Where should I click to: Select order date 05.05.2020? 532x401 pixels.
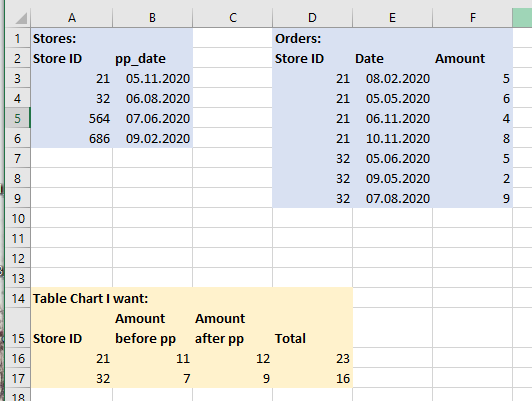(x=393, y=98)
